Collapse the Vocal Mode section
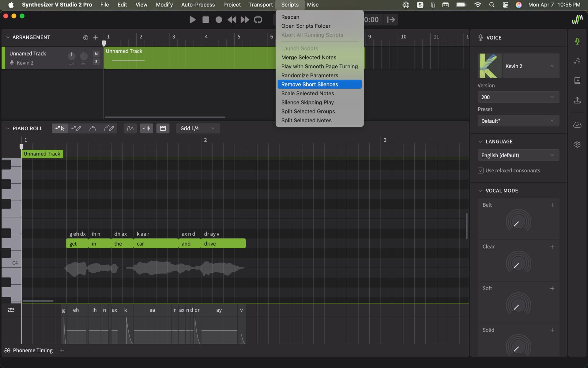 coord(480,191)
